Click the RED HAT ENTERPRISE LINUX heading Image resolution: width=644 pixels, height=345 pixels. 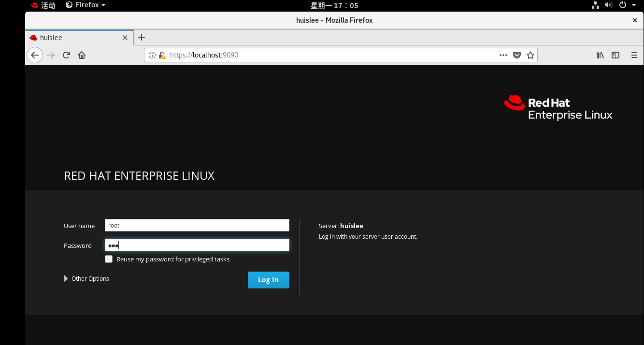click(139, 176)
